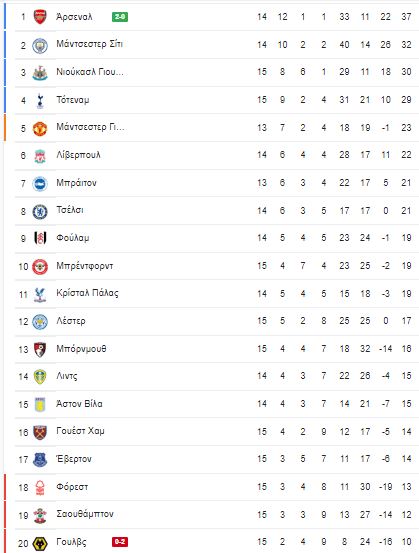The height and width of the screenshot is (553, 419).
Task: Click the Tottenham cockerel crest
Action: click(40, 101)
